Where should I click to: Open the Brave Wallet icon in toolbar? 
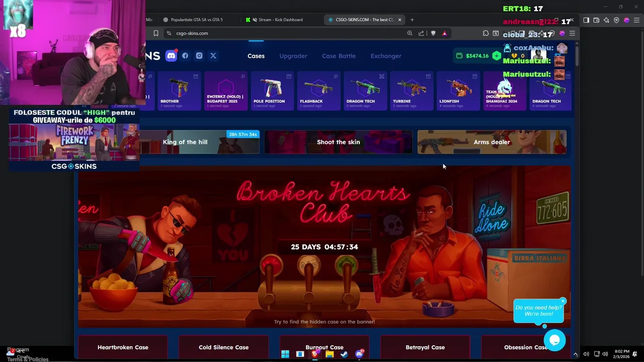click(x=596, y=20)
